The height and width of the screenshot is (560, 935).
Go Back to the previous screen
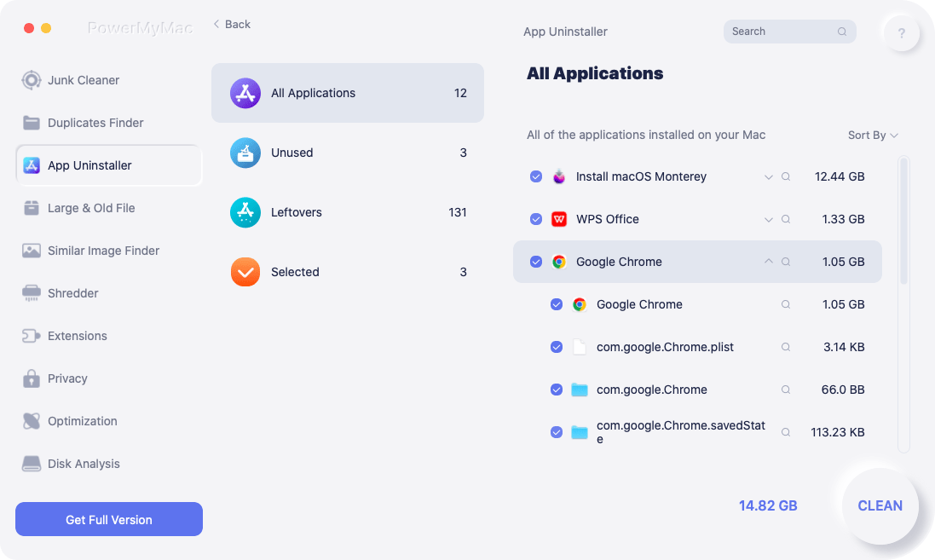point(232,25)
